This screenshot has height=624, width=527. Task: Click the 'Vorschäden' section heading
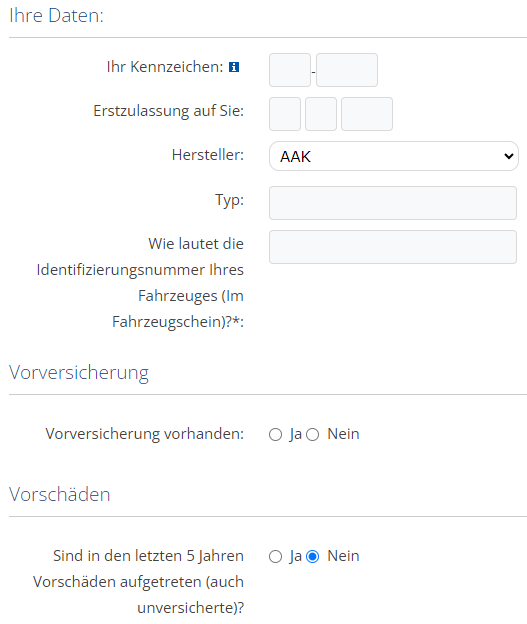[x=59, y=494]
